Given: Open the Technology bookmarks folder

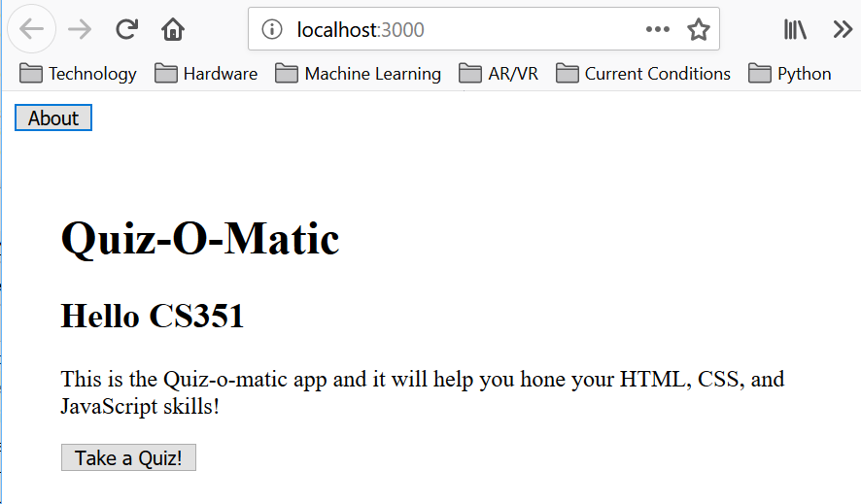Looking at the screenshot, I should click(x=79, y=74).
